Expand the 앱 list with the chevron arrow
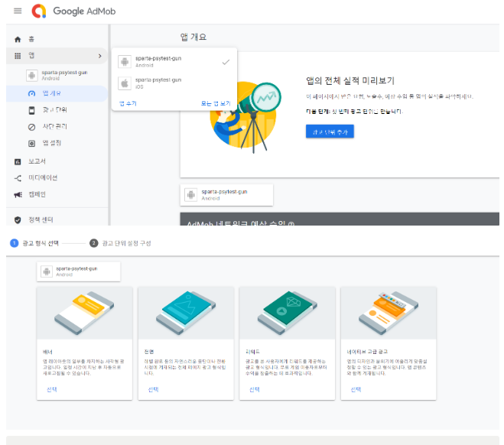The width and height of the screenshot is (504, 445). 100,56
